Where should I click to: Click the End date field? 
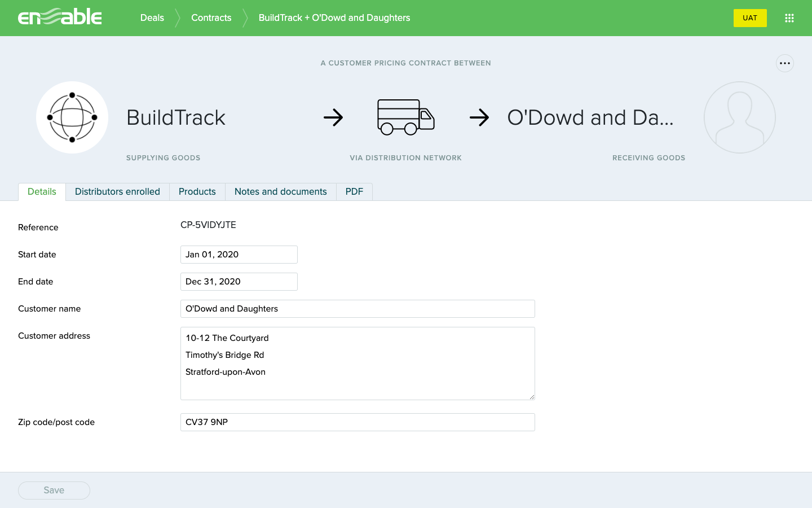click(239, 282)
